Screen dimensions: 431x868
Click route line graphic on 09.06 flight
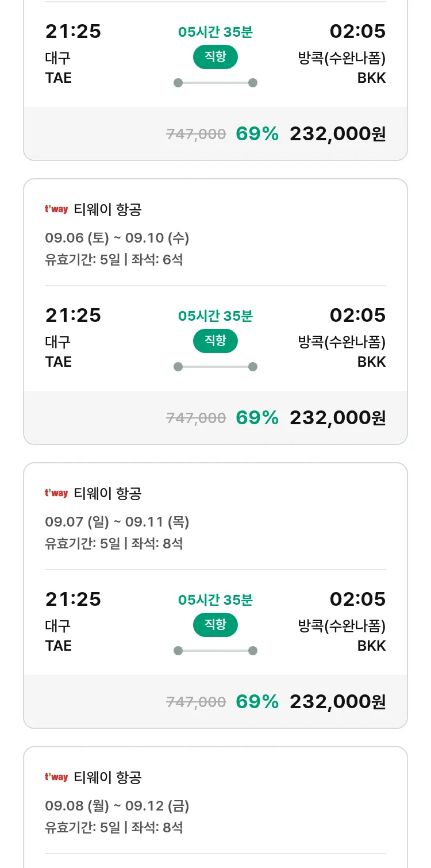tap(215, 367)
